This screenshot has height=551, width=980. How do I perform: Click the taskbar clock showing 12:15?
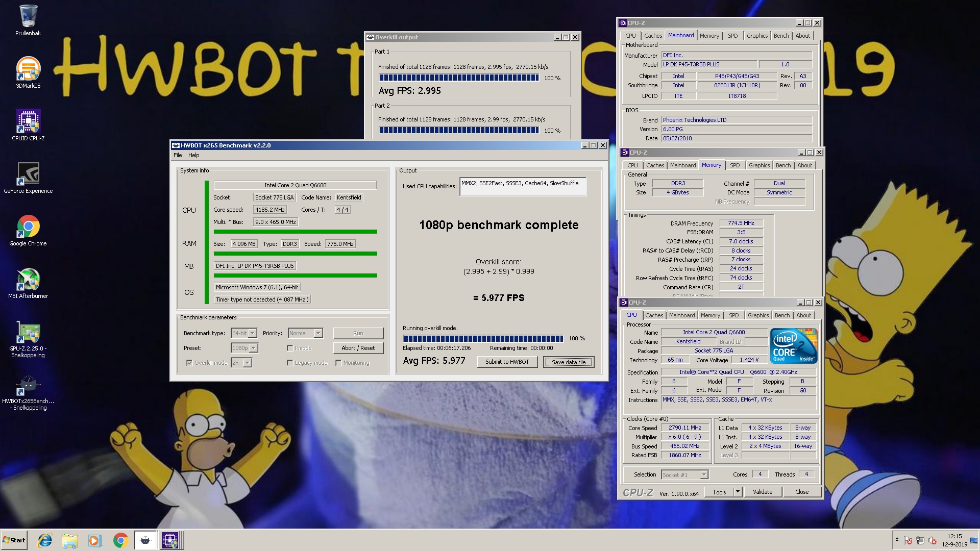(954, 540)
